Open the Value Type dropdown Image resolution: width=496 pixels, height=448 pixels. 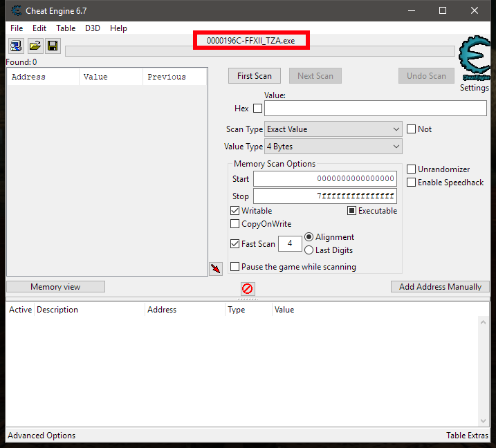333,147
